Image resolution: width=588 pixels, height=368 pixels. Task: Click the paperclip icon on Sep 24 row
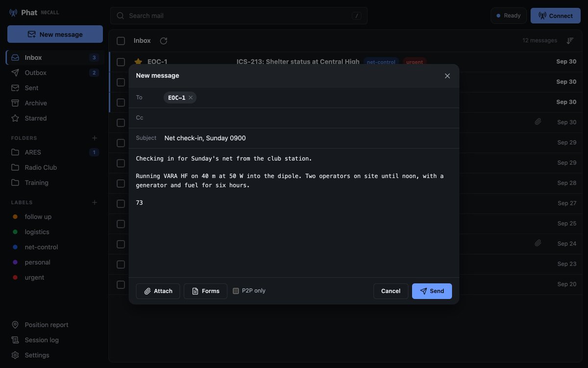click(538, 243)
